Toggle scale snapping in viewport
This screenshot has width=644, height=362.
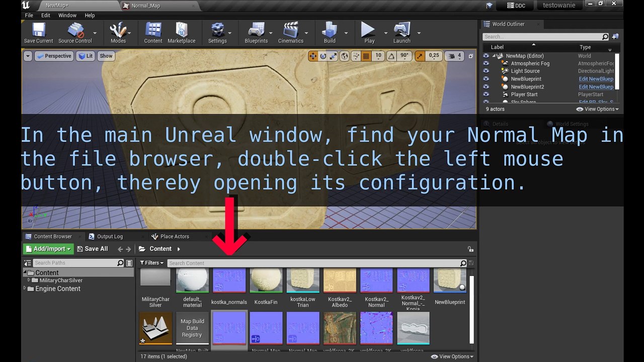420,56
